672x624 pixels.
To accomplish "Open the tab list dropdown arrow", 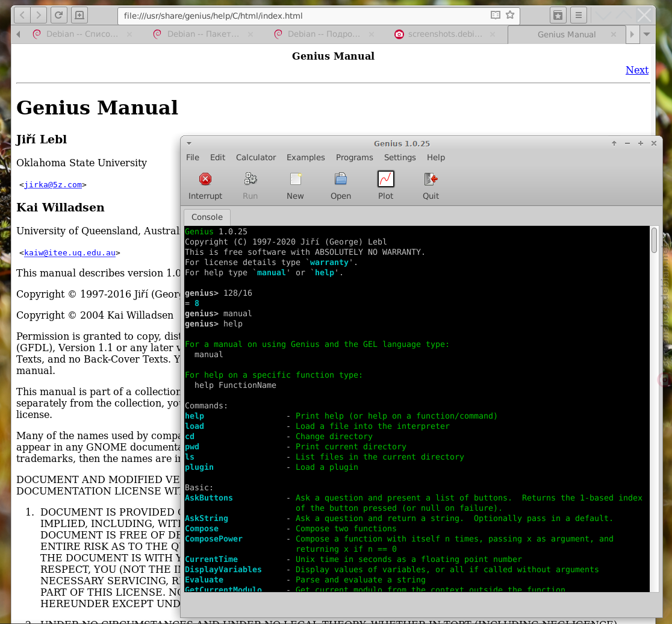I will pos(647,34).
